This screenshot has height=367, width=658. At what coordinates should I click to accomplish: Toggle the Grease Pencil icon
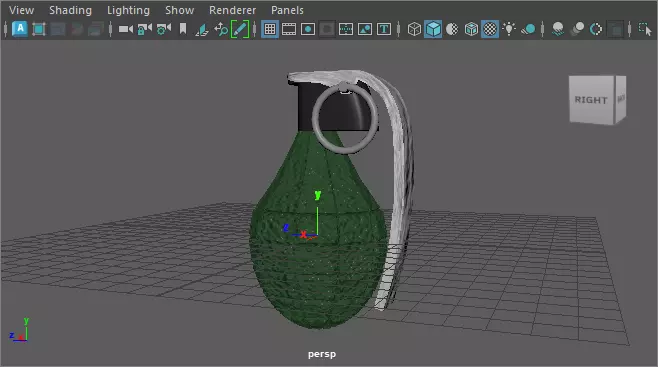pyautogui.click(x=240, y=29)
